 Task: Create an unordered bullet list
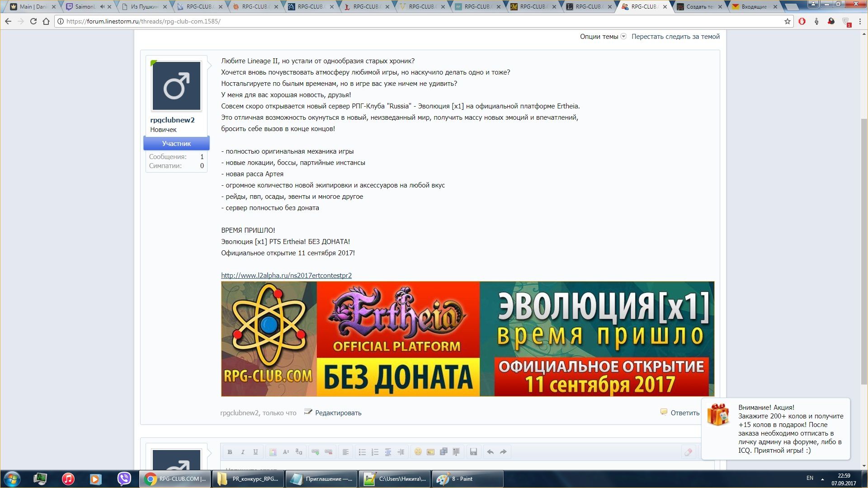tap(362, 452)
